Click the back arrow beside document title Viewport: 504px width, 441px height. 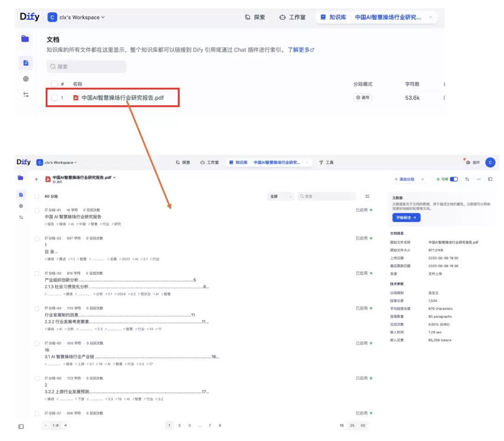tap(37, 179)
